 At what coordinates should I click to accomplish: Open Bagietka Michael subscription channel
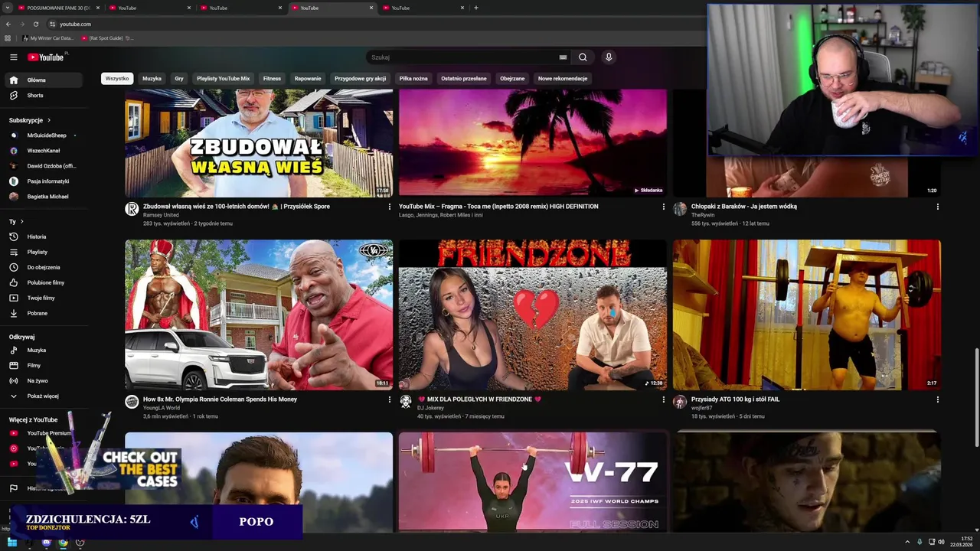46,197
